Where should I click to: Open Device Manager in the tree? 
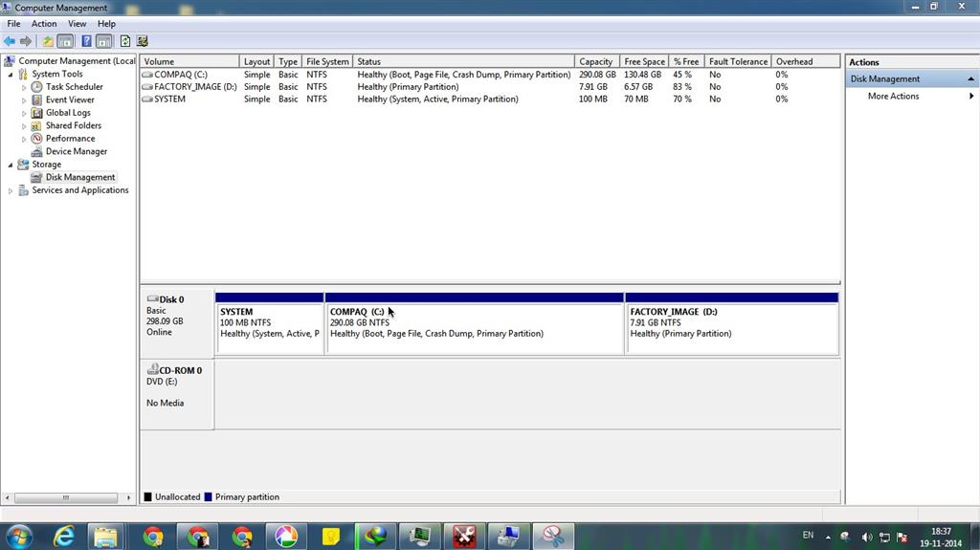[77, 151]
